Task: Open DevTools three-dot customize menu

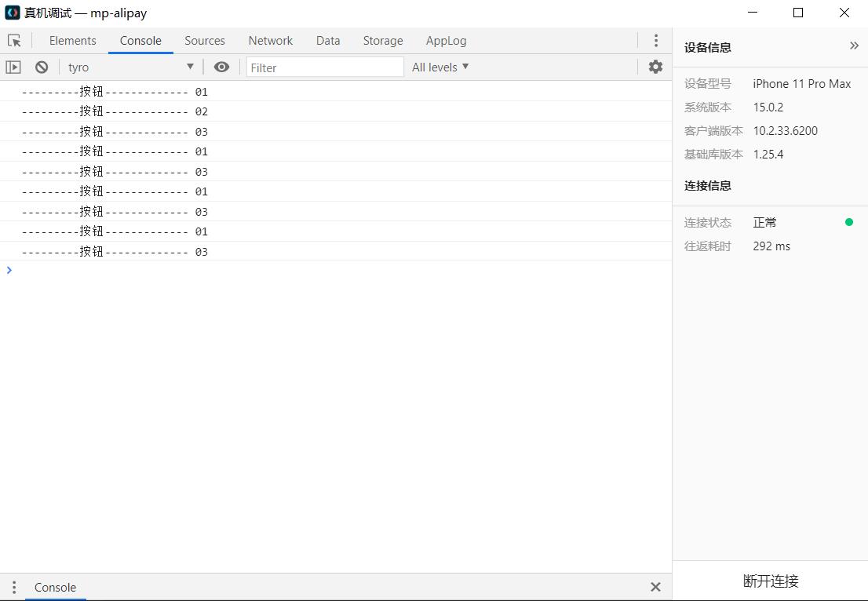Action: point(656,41)
